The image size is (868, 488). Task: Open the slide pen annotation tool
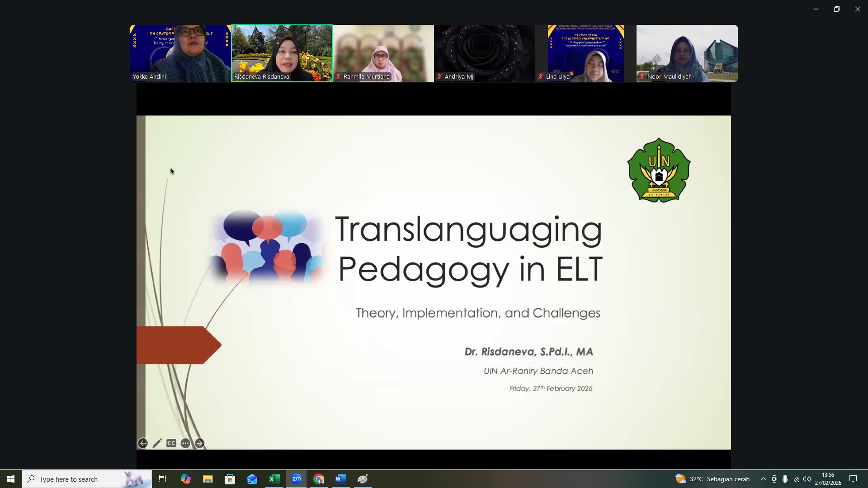157,443
